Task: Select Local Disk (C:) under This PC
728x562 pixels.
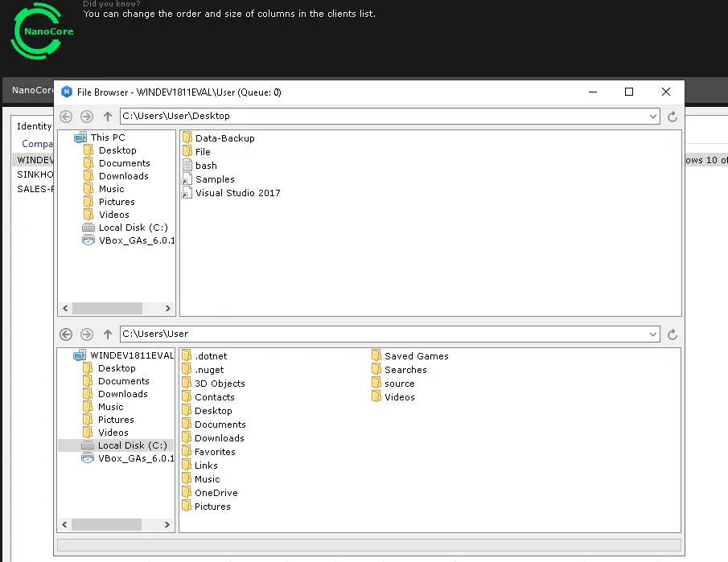Action: [125, 228]
